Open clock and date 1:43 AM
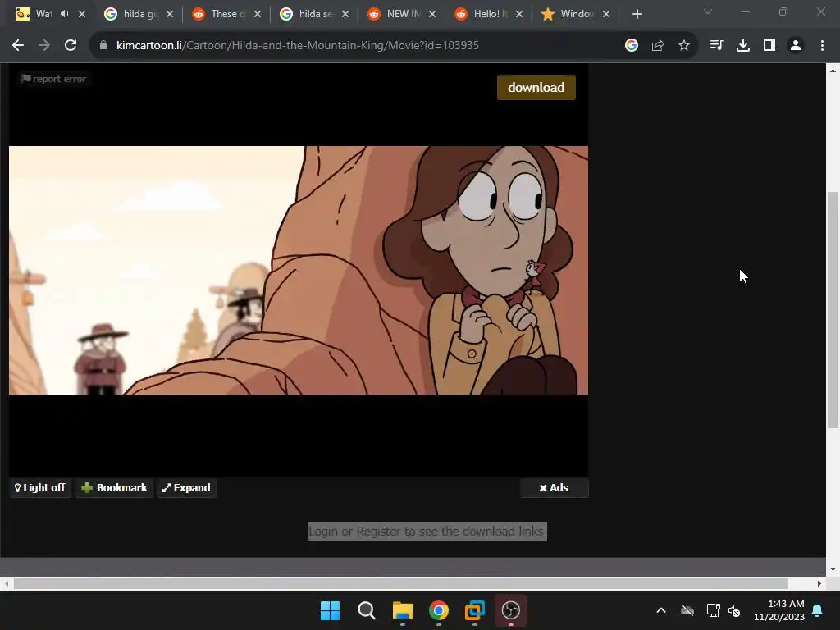 779,610
